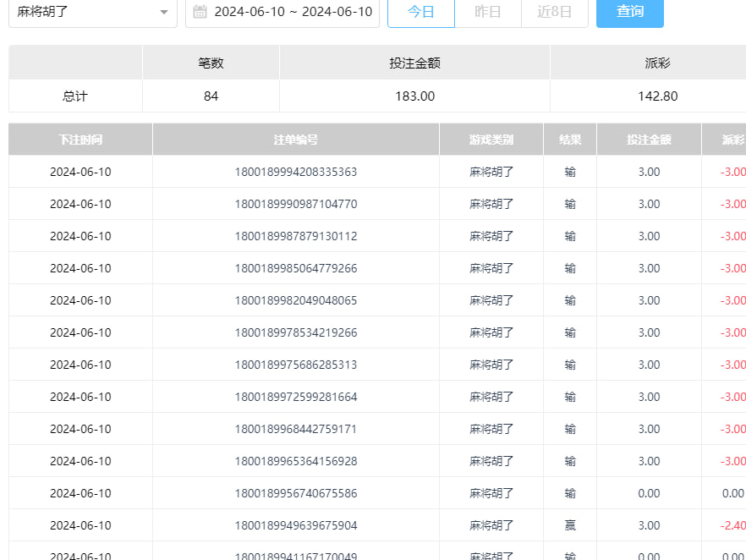
Task: Click the date range 2024-06-10 input
Action: pos(293,12)
